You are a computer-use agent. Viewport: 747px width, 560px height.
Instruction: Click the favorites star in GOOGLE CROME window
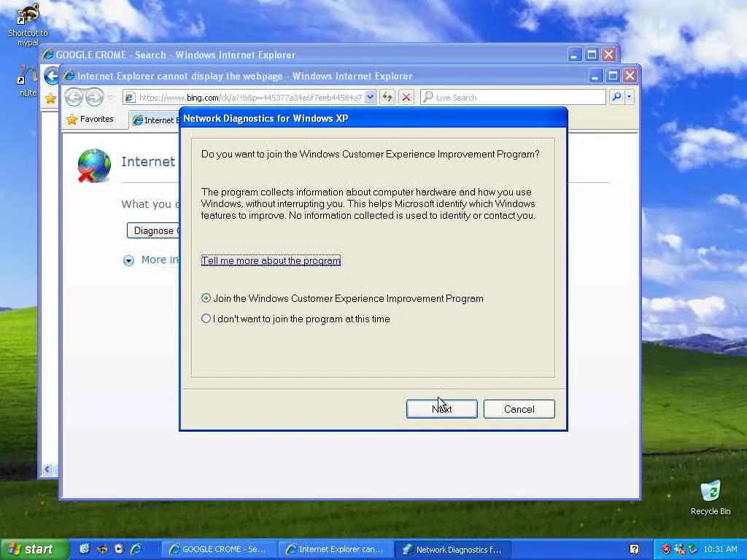click(50, 98)
